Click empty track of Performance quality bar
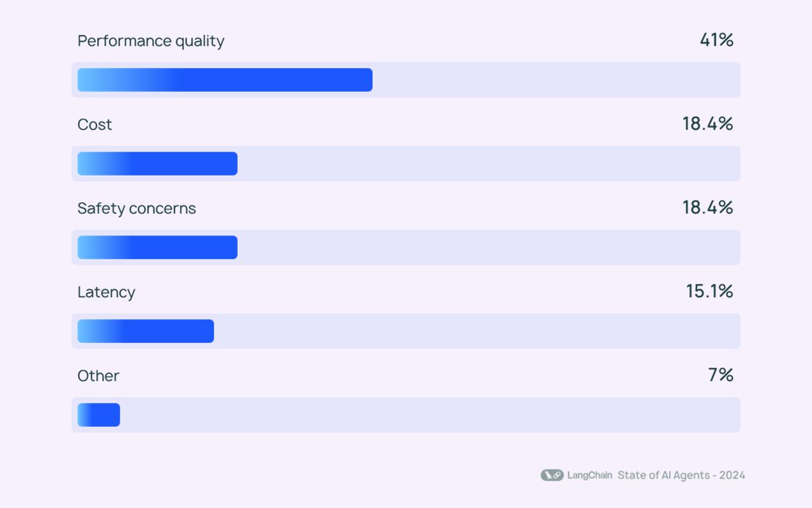The image size is (812, 508). coord(556,80)
